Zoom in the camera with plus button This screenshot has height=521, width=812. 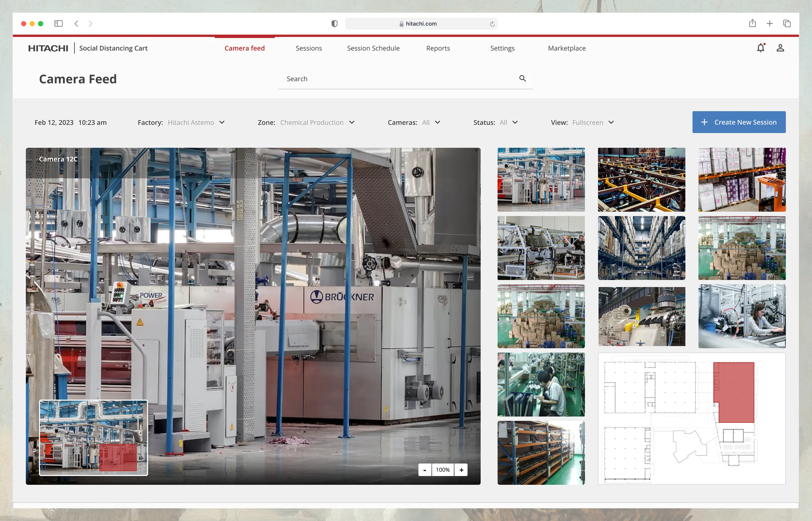(461, 470)
